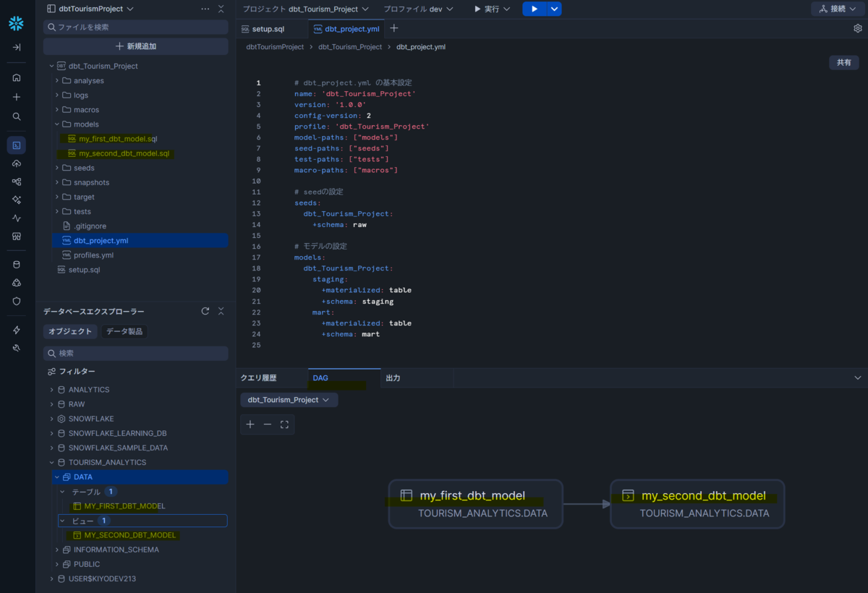Click the file search field
The height and width of the screenshot is (593, 868).
coord(136,27)
